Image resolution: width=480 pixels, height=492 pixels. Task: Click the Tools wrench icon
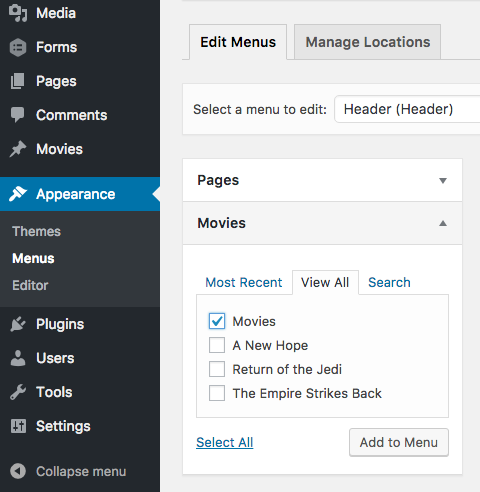coord(18,392)
